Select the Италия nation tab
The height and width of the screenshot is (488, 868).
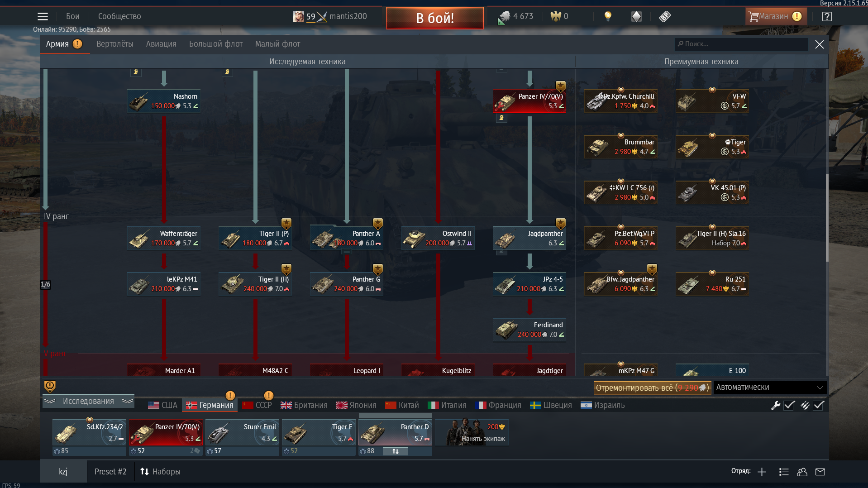coord(447,405)
